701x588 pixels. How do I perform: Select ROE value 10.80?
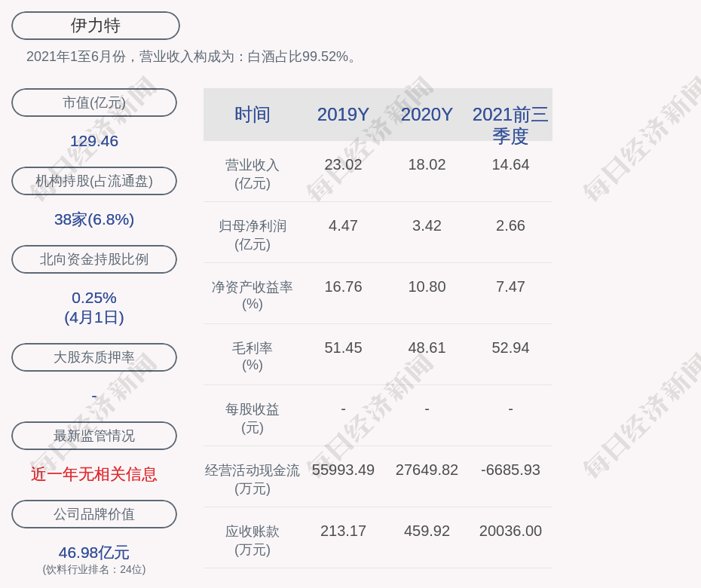tap(427, 286)
